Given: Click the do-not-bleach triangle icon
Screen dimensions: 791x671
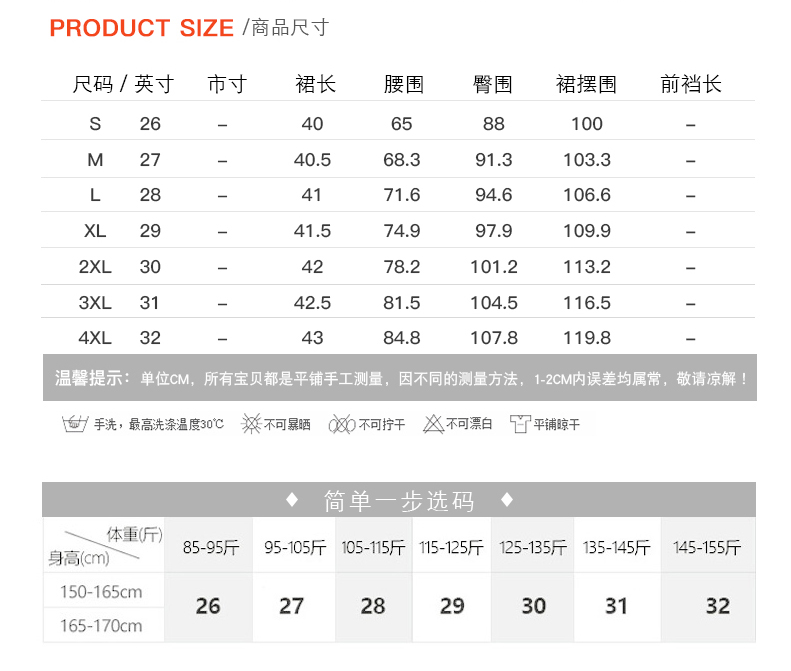Looking at the screenshot, I should point(433,424).
